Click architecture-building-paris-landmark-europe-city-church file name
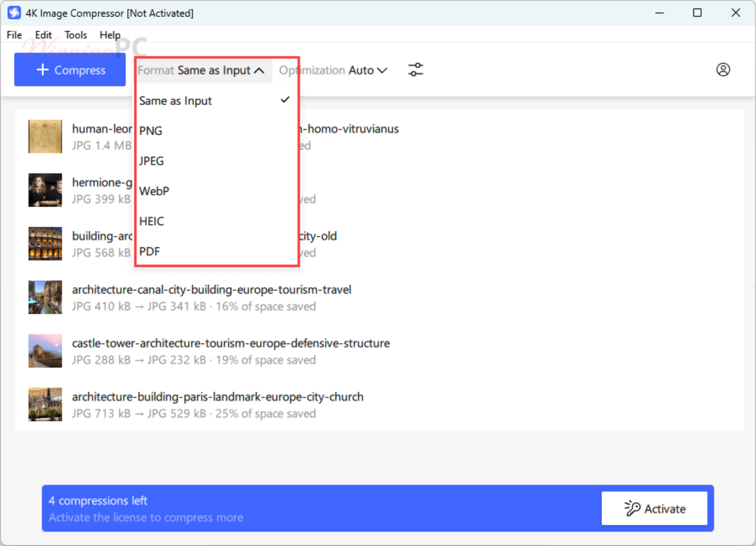Screen dimensions: 756x546 click(x=218, y=397)
